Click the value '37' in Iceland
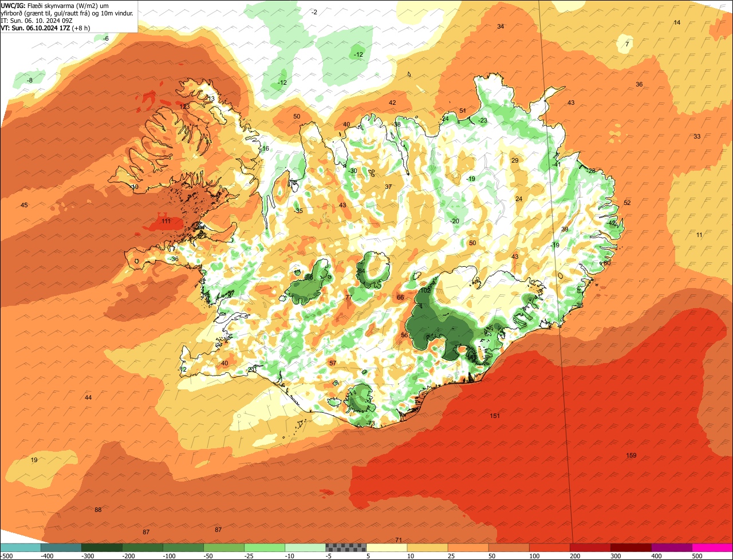This screenshot has height=560, width=733. (388, 187)
